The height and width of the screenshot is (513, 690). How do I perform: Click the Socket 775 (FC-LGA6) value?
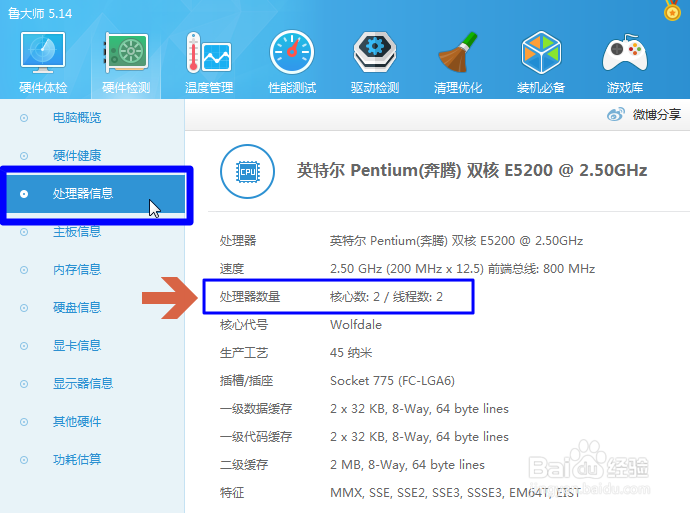(393, 381)
